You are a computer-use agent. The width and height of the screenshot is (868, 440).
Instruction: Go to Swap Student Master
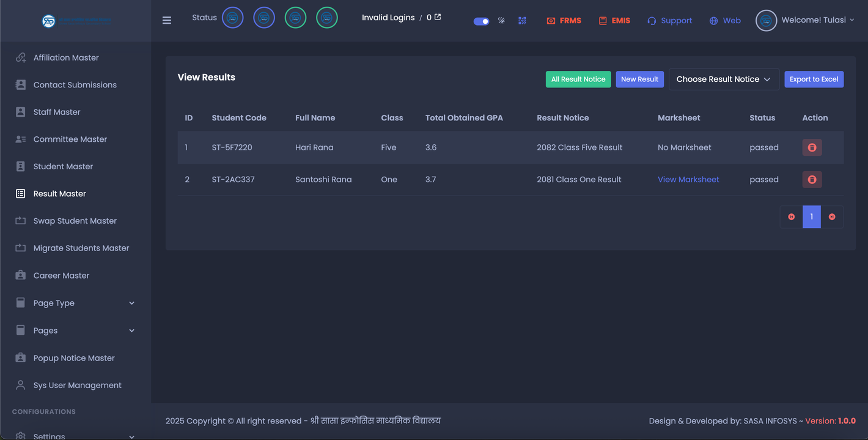pos(75,221)
